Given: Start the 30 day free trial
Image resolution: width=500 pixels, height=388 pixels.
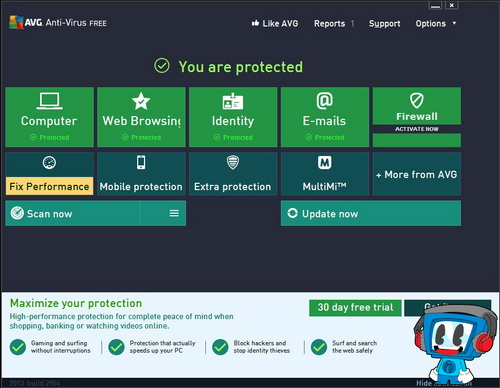Looking at the screenshot, I should coord(355,308).
